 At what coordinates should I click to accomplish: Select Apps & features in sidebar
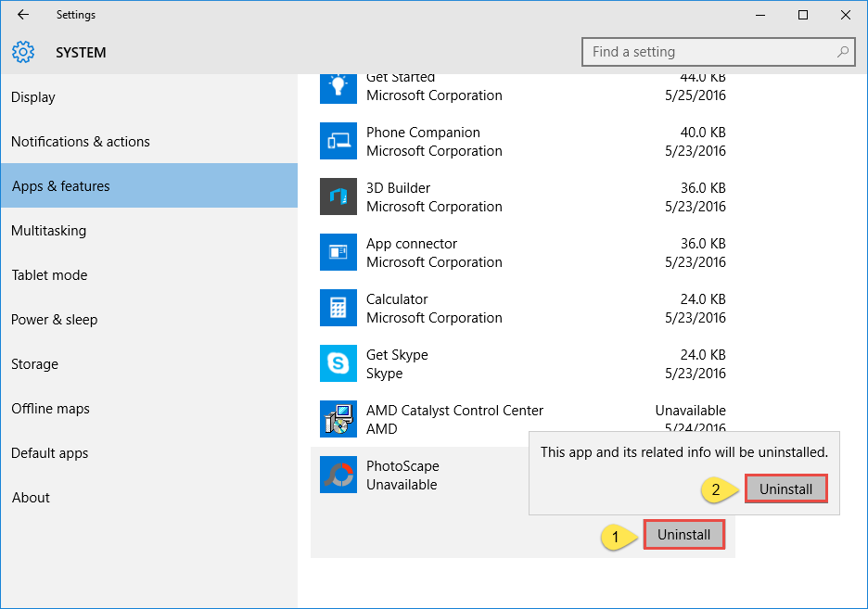click(149, 186)
